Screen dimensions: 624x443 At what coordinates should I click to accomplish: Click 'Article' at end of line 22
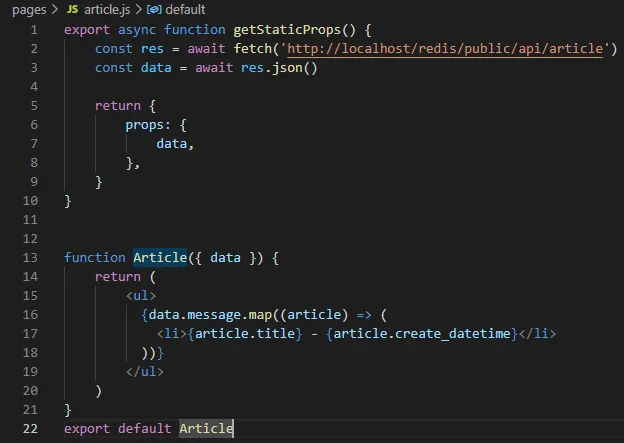(x=206, y=429)
